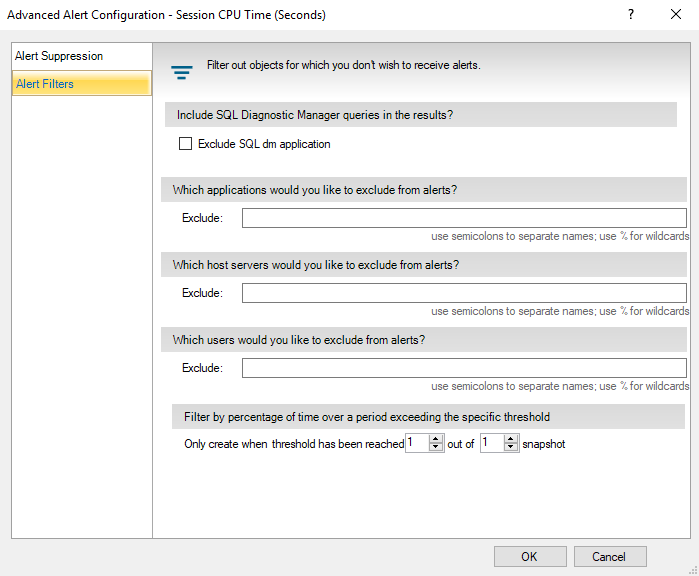
Task: Increase the threshold reached count spinner
Action: tap(436, 439)
